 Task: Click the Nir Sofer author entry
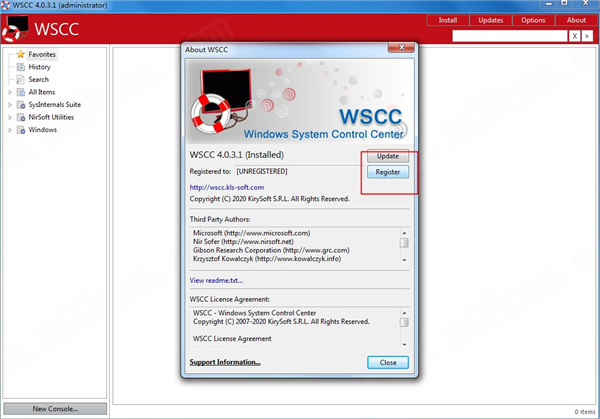(x=243, y=242)
